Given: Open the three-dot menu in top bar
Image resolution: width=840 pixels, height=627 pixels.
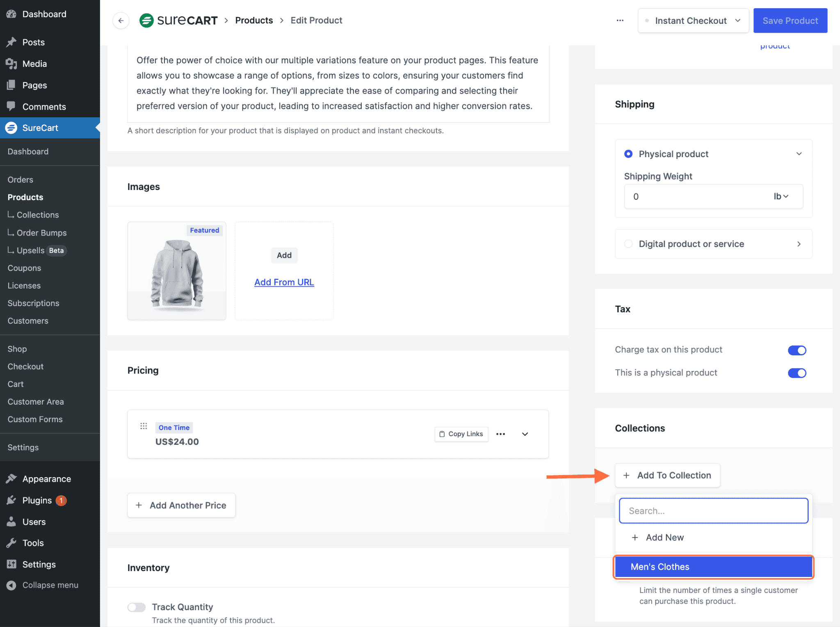Looking at the screenshot, I should (x=620, y=21).
